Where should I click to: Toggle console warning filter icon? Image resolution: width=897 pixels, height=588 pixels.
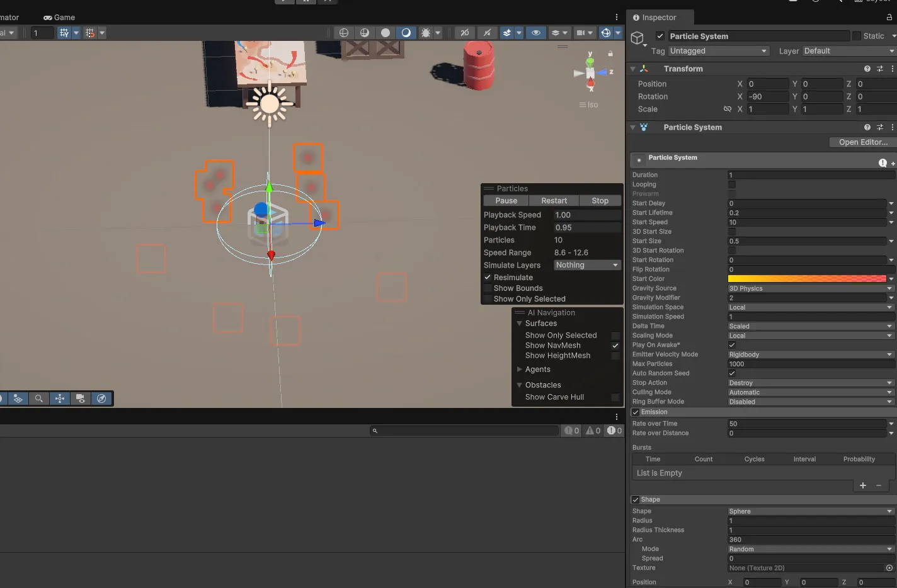coord(593,431)
